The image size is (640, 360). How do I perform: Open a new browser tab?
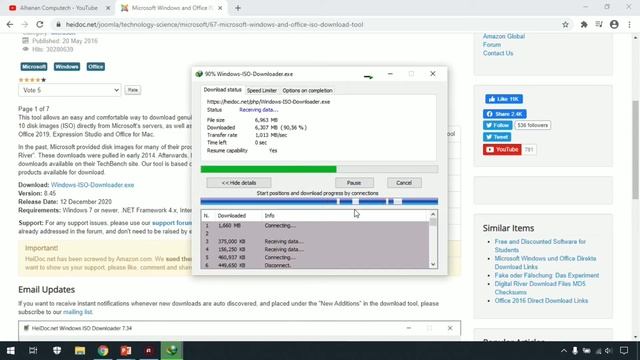coord(238,8)
